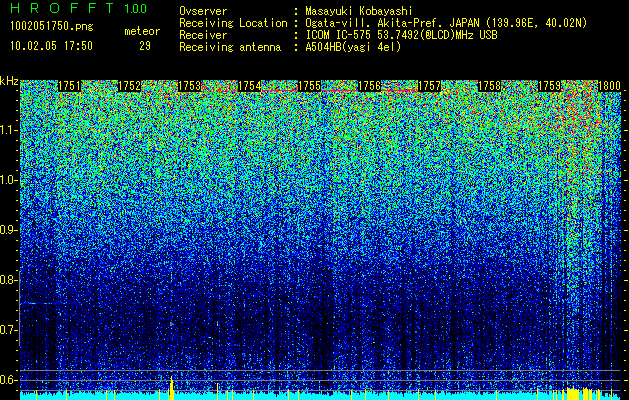Click the Ovserver field label
The width and height of the screenshot is (629, 400).
203,11
